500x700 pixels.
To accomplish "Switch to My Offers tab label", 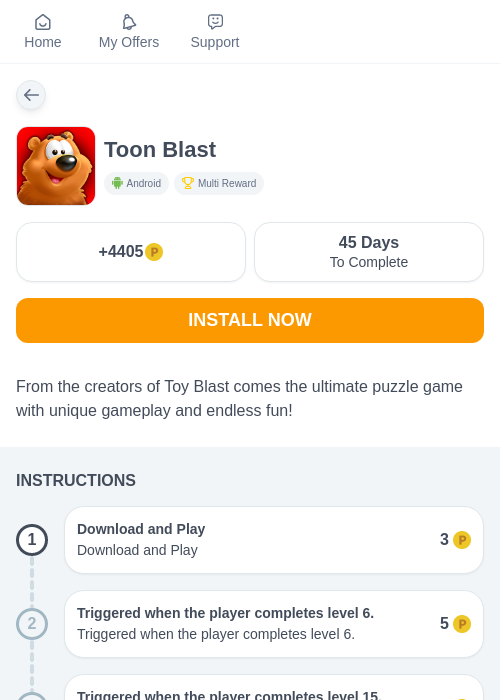I will 129,42.
